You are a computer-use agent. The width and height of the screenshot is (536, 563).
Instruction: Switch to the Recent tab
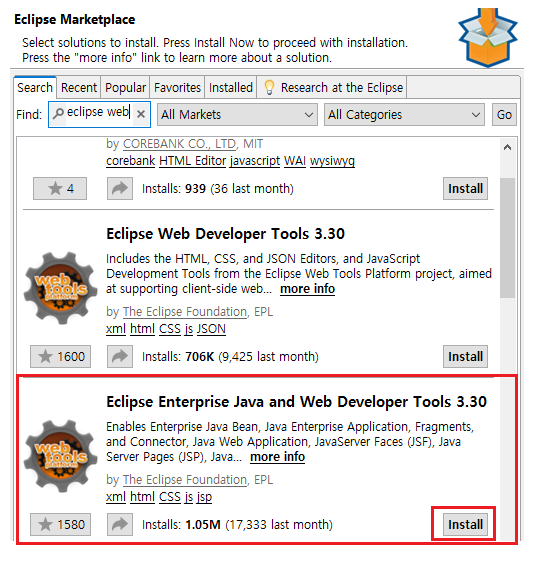point(79,87)
